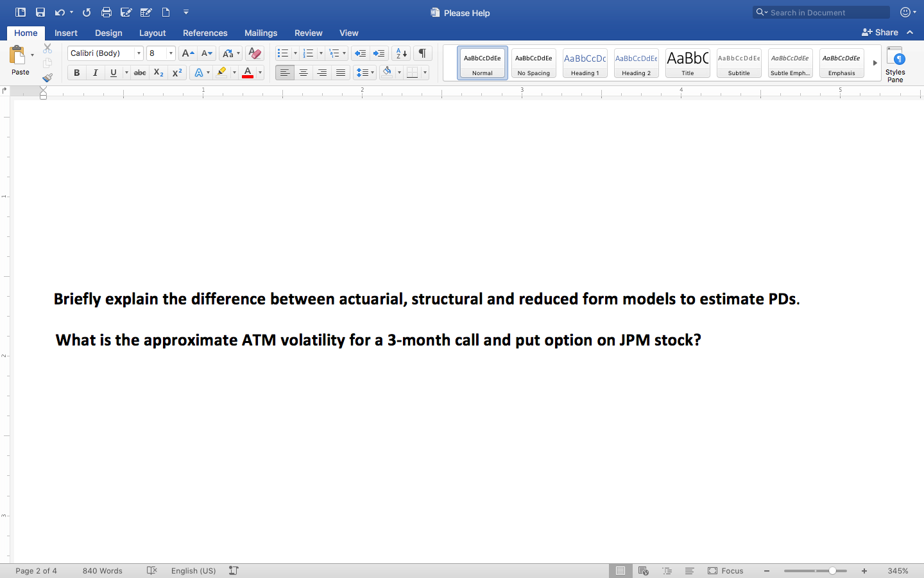Click the Redo/Repeat icon
Image resolution: width=924 pixels, height=578 pixels.
tap(87, 12)
